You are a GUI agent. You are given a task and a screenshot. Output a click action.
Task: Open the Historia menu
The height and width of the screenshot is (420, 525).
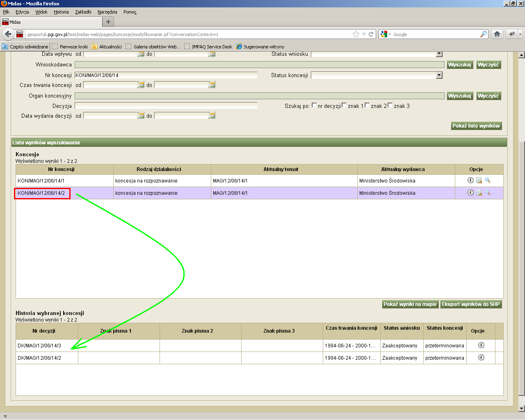click(x=61, y=12)
